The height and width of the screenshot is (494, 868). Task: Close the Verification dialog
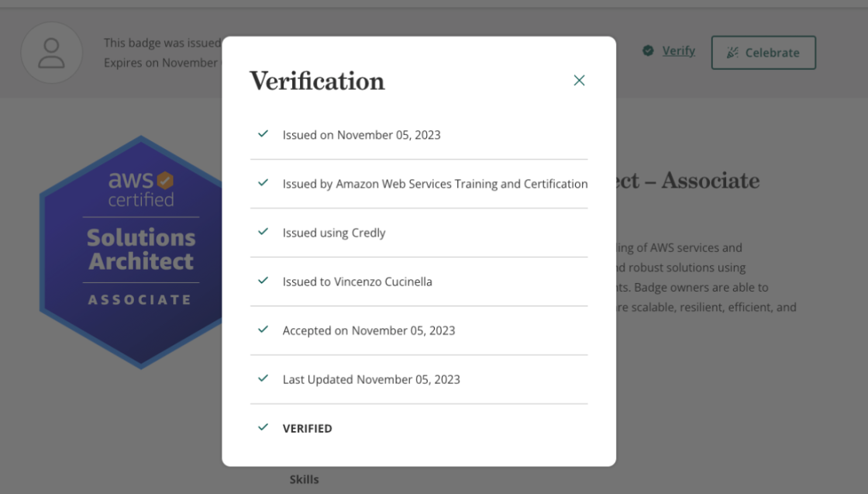[x=579, y=80]
